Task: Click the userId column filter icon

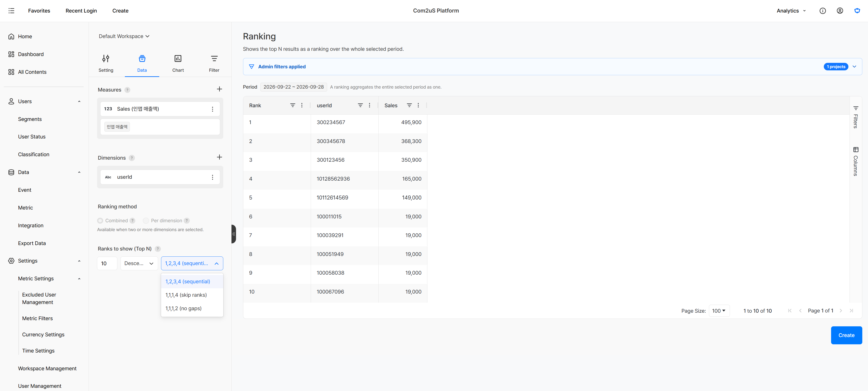Action: (x=360, y=105)
